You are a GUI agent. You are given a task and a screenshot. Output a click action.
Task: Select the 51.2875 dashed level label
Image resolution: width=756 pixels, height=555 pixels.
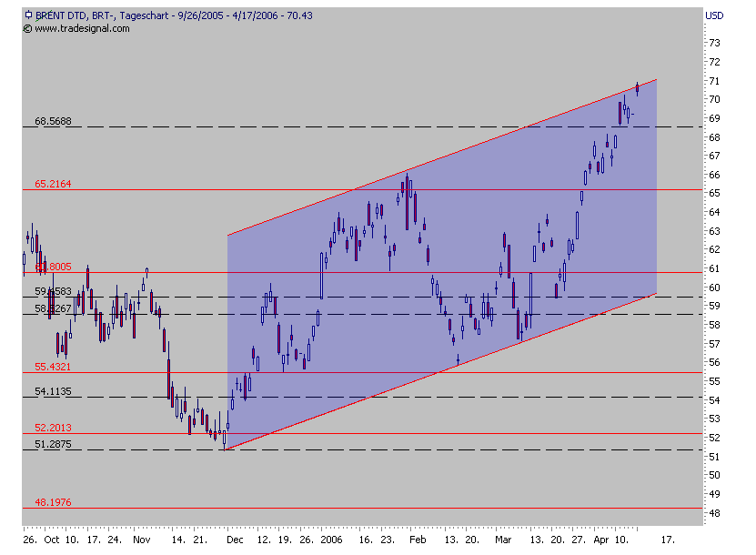[52, 445]
